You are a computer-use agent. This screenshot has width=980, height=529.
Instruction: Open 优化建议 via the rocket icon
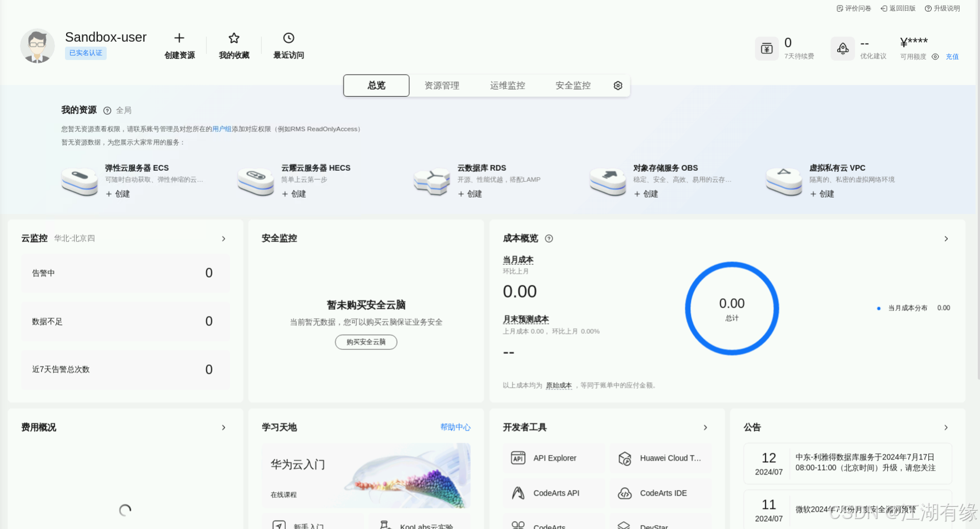[x=843, y=48]
